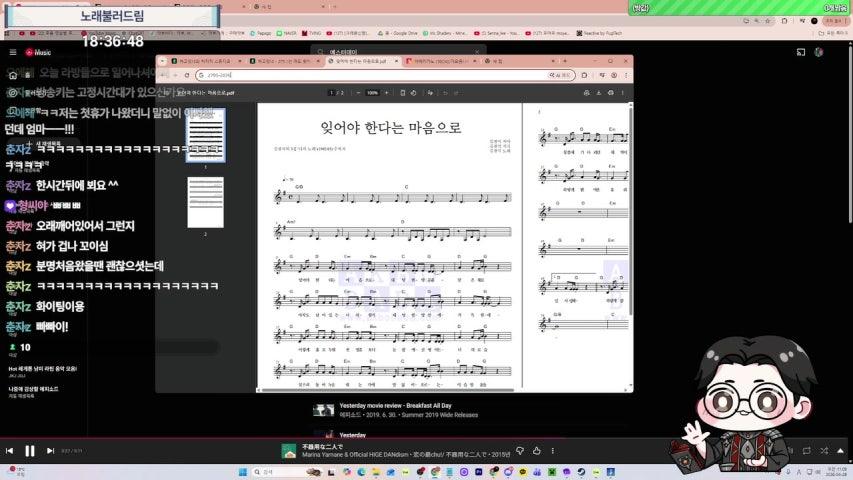
Task: Close the active PDF browser tab
Action: [x=396, y=61]
